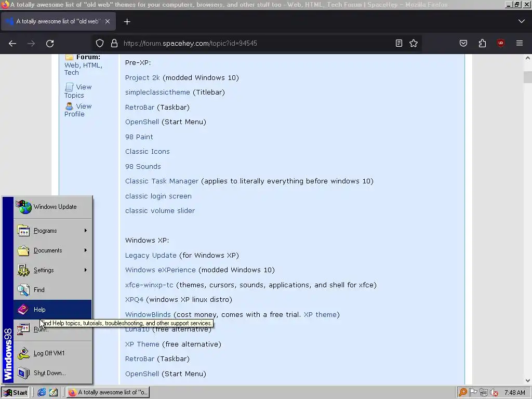Open the Windows eXPerience link
Image resolution: width=532 pixels, height=399 pixels.
[160, 270]
